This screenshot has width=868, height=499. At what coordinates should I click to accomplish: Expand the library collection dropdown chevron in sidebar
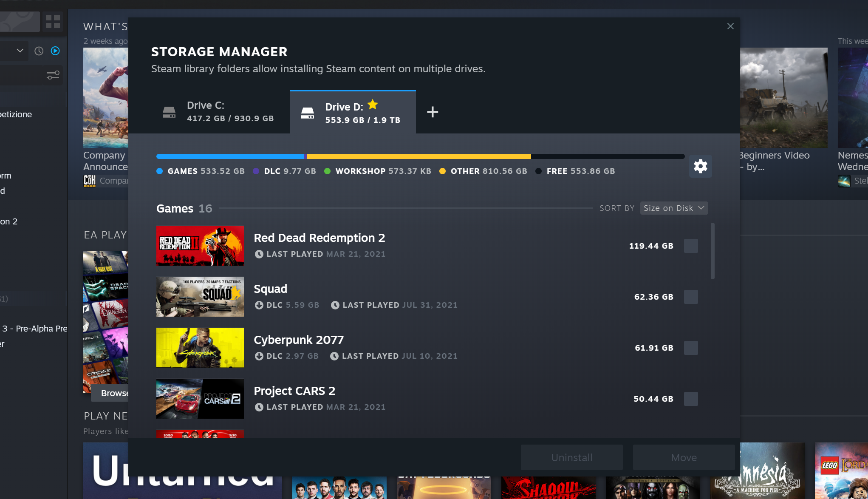(20, 51)
